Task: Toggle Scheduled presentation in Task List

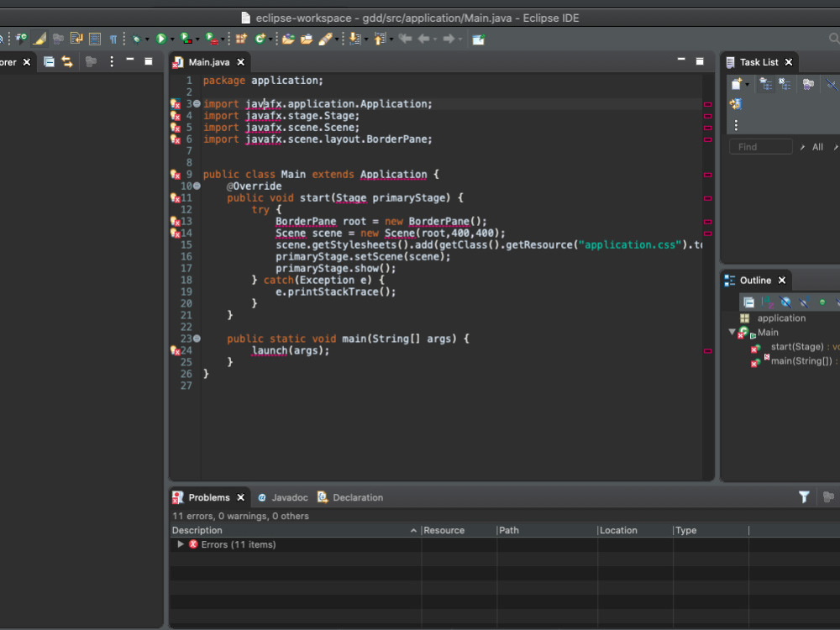Action: 785,84
